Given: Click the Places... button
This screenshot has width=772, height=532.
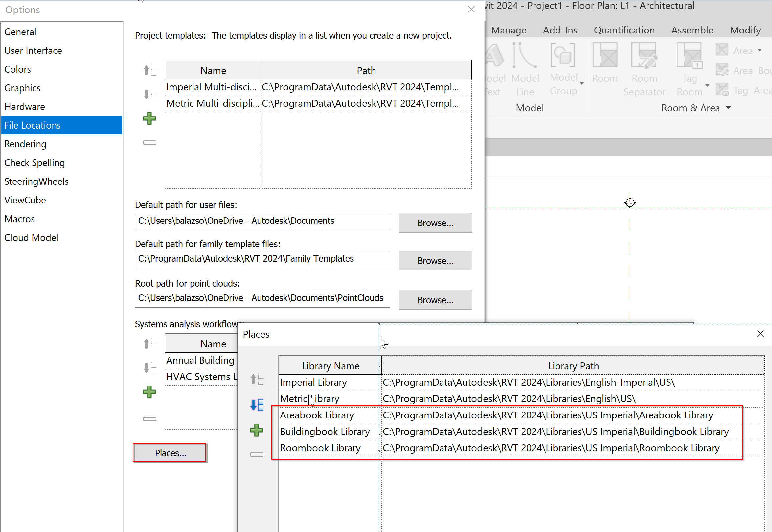Looking at the screenshot, I should pyautogui.click(x=170, y=453).
